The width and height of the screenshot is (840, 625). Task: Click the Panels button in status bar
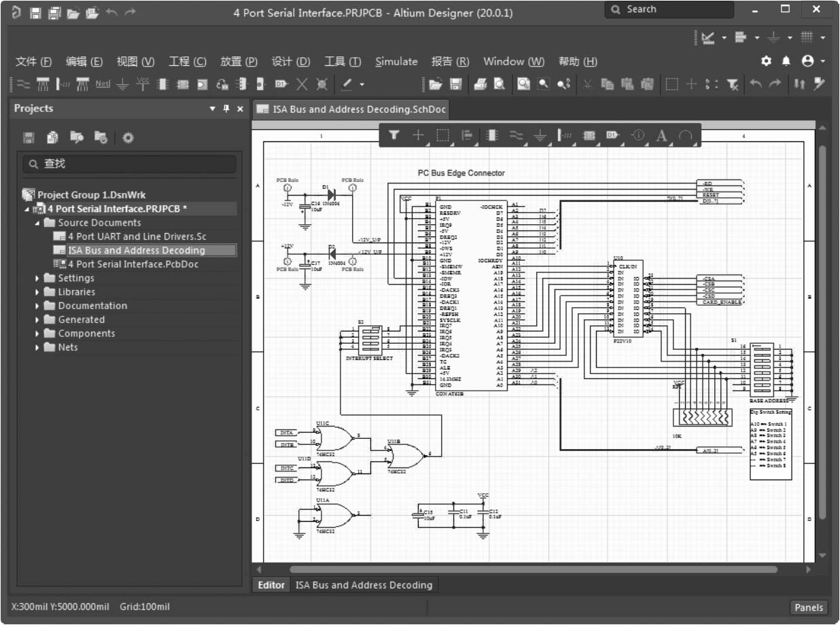pyautogui.click(x=809, y=607)
